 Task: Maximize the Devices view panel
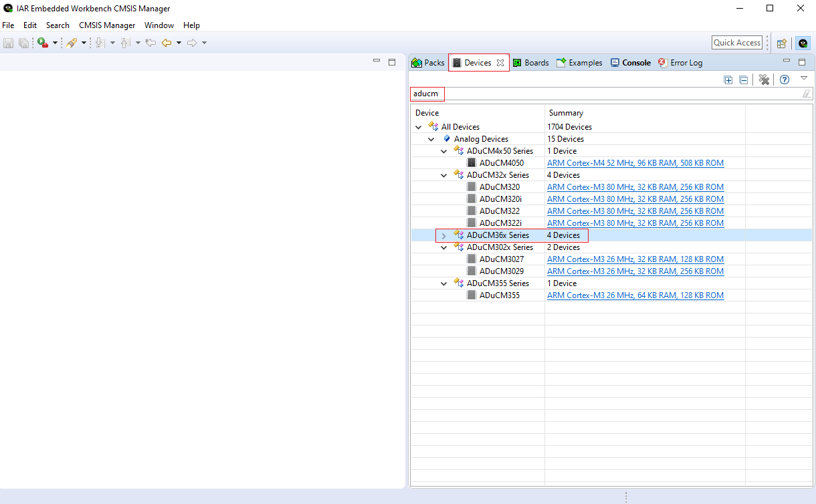coord(802,61)
